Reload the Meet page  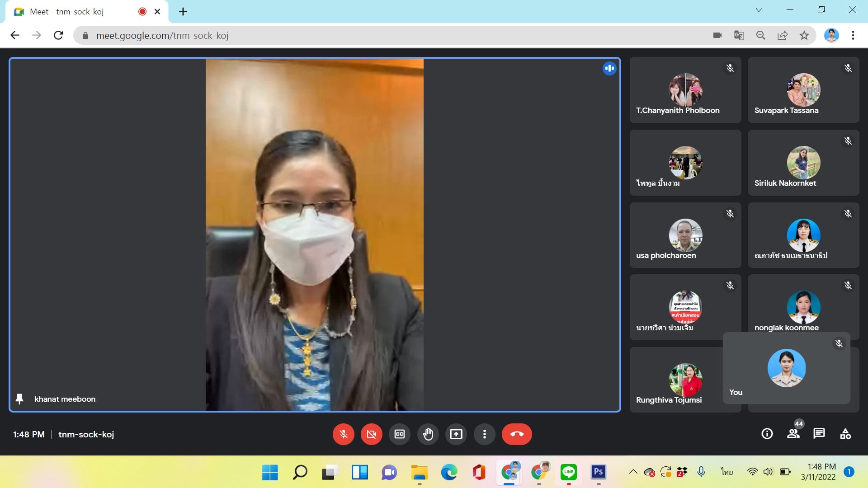(58, 35)
